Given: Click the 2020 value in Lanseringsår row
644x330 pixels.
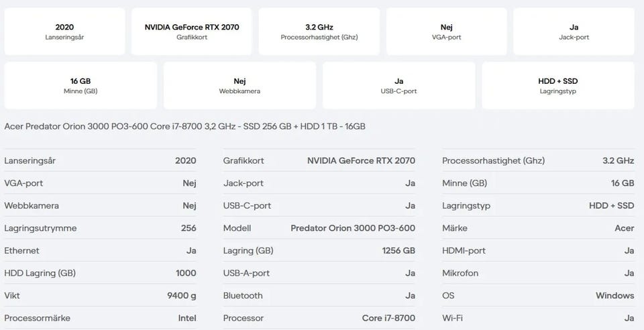Looking at the screenshot, I should pyautogui.click(x=186, y=161).
